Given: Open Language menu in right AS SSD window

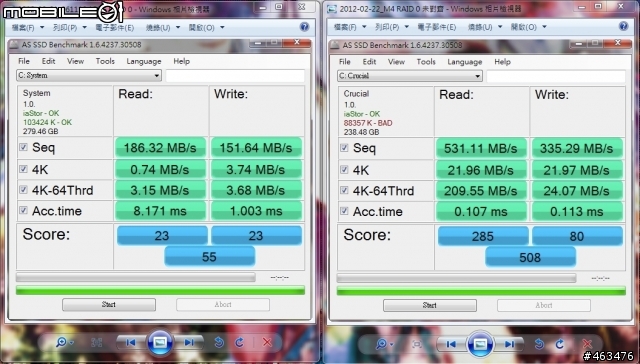Looking at the screenshot, I should 465,62.
